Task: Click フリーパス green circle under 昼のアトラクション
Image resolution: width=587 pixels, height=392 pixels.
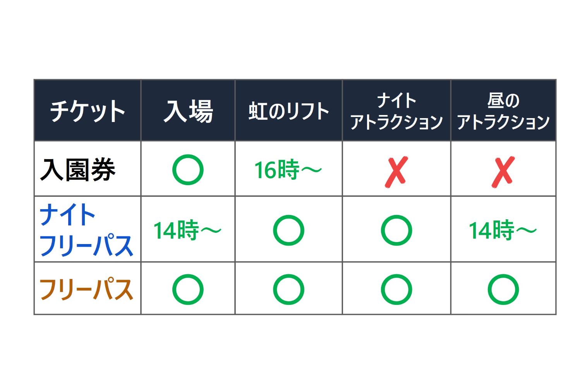Action: (x=503, y=289)
